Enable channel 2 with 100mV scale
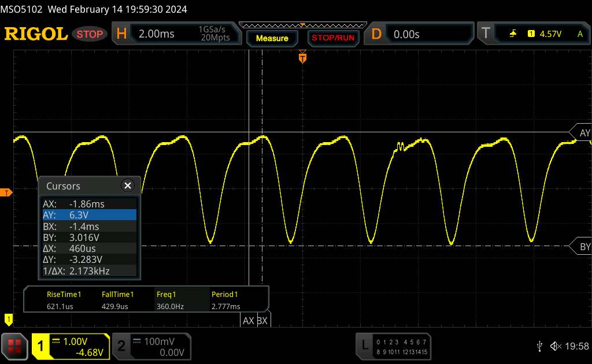Screen dimensions: 592x364 150,346
